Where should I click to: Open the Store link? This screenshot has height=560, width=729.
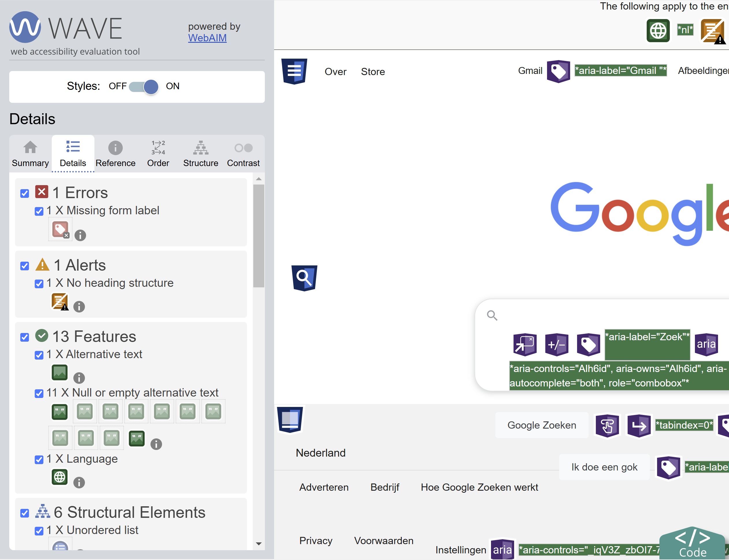pos(373,72)
